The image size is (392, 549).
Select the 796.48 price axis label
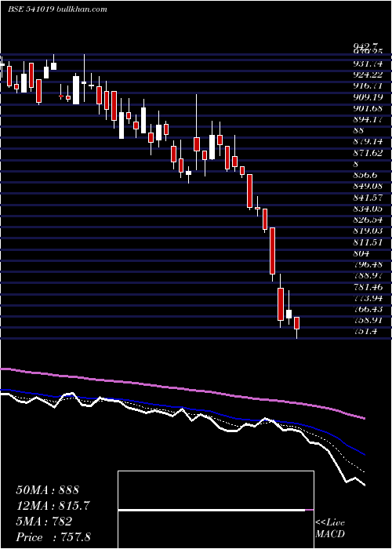pyautogui.click(x=368, y=264)
